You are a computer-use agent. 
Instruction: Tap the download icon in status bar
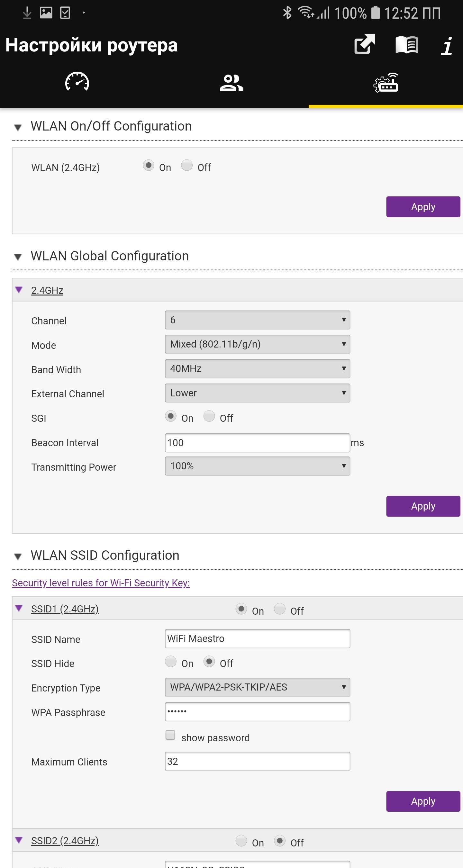coord(27,13)
